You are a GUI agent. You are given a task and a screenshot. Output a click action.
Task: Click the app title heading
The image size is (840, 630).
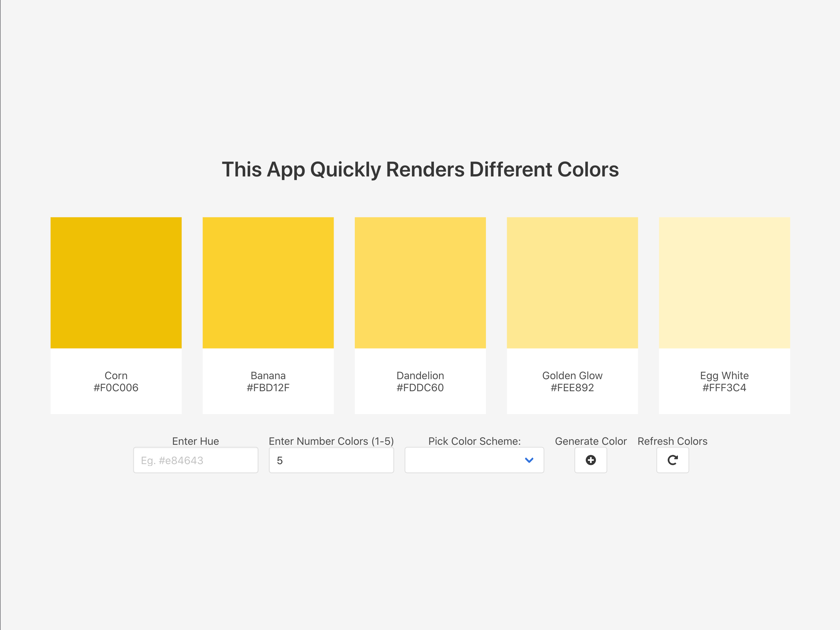pyautogui.click(x=420, y=170)
